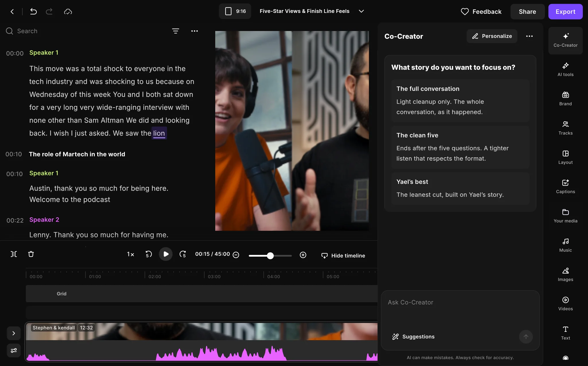This screenshot has width=588, height=366.
Task: Open transcript more options menu
Action: (x=195, y=31)
